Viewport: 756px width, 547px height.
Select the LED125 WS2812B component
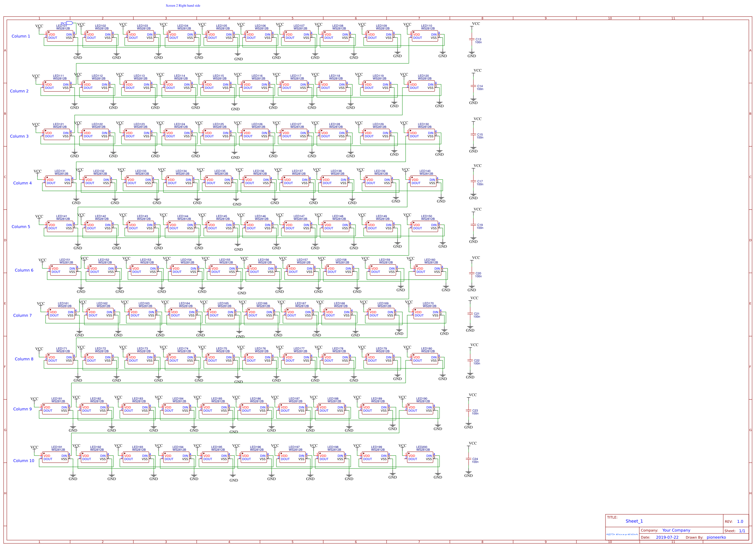click(217, 134)
